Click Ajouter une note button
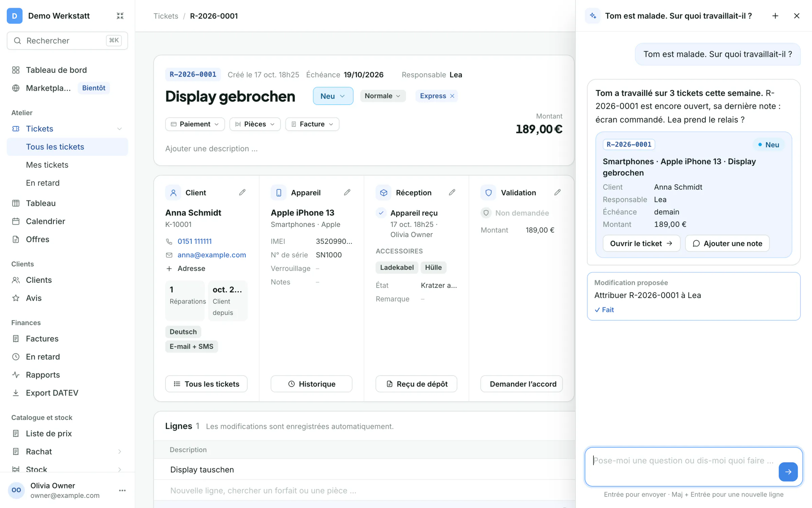This screenshot has width=812, height=508. pos(727,244)
